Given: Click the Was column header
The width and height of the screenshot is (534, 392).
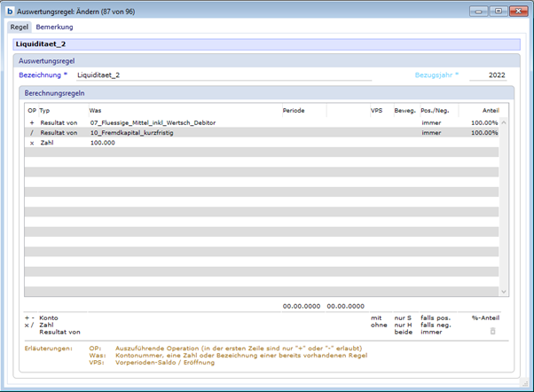Looking at the screenshot, I should [96, 110].
